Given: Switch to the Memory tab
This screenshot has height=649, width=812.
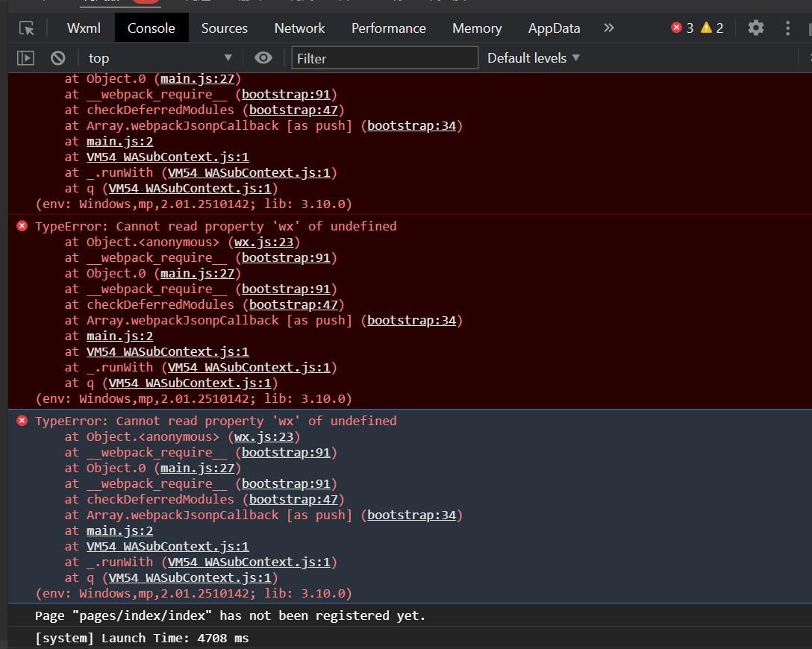Looking at the screenshot, I should tap(477, 28).
